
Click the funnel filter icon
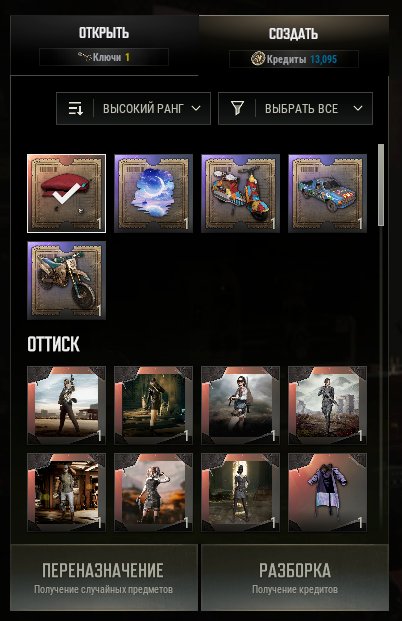coord(237,108)
